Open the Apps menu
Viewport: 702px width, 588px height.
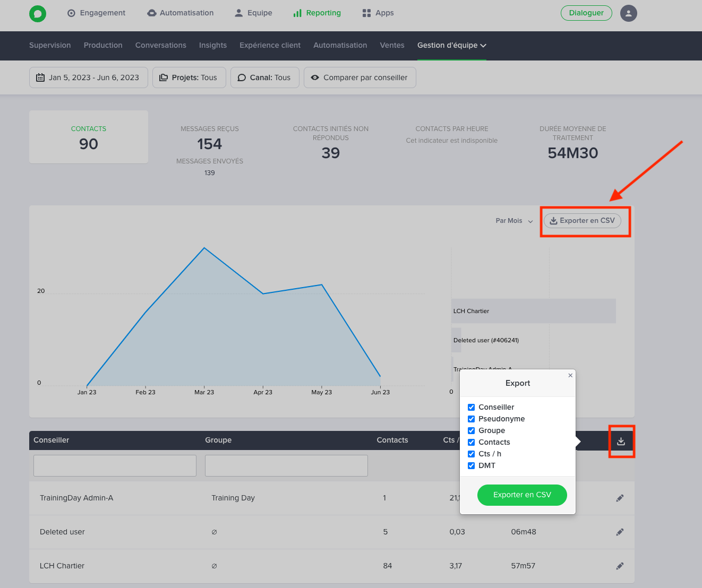point(378,13)
